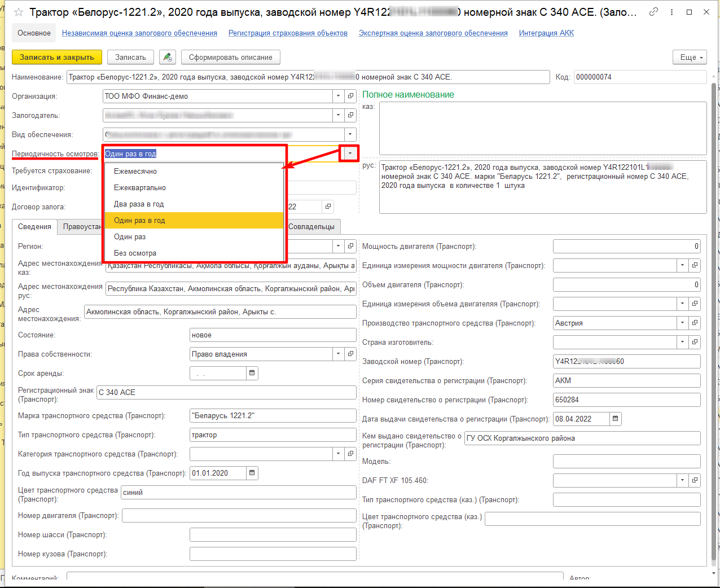Screen dimensions: 720x588
Task: Open the Организация field's open-form icon
Action: pos(350,96)
